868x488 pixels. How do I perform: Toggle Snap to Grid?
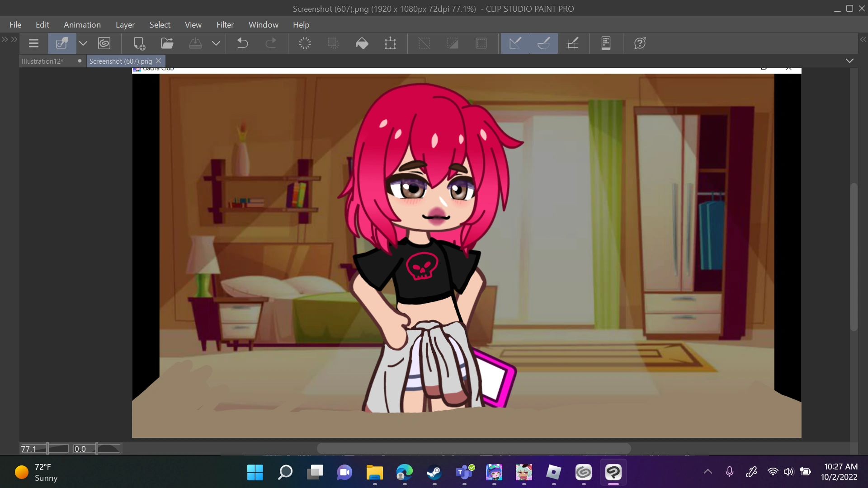(x=572, y=43)
